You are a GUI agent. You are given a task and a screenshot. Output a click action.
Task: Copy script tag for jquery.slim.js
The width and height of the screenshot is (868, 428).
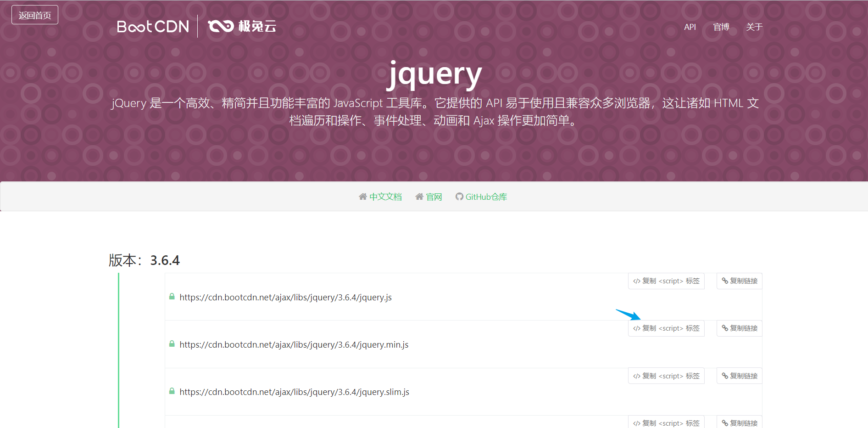[x=666, y=376]
